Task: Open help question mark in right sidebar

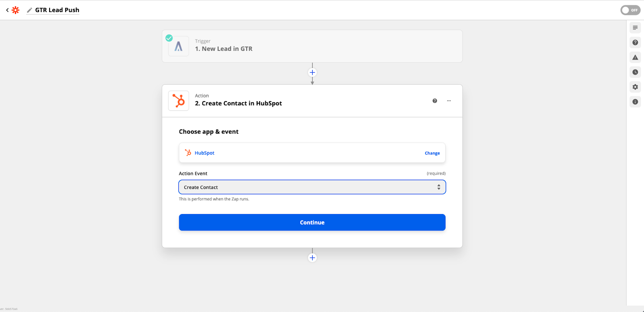Action: 635,42
